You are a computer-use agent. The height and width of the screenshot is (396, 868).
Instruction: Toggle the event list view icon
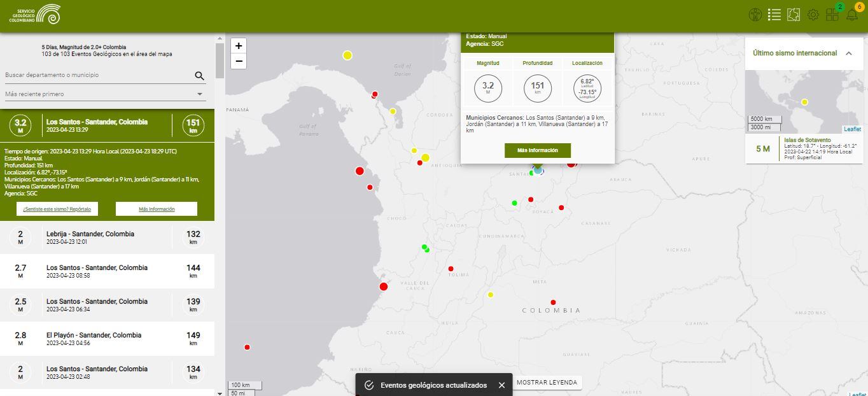tap(774, 15)
